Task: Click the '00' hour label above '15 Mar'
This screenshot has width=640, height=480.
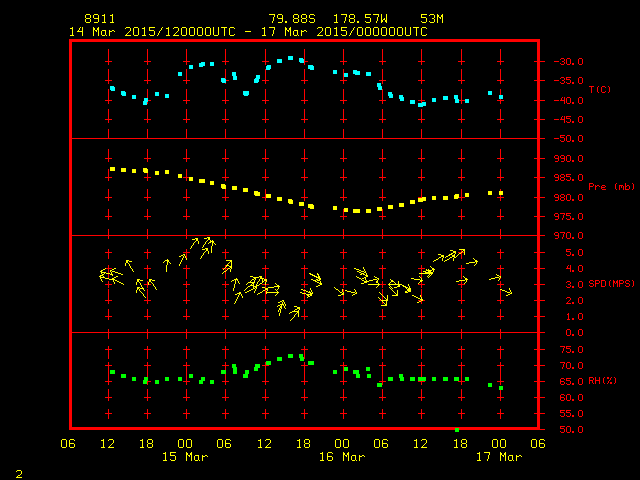Action: click(185, 444)
